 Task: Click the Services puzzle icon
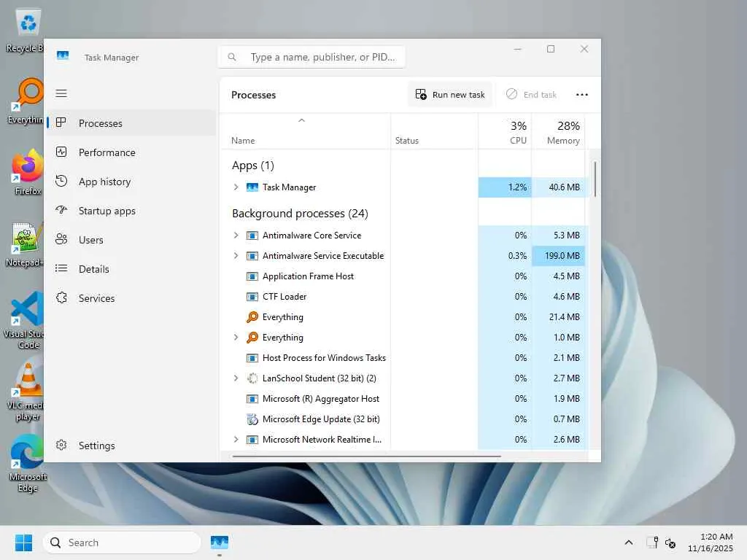(x=61, y=297)
